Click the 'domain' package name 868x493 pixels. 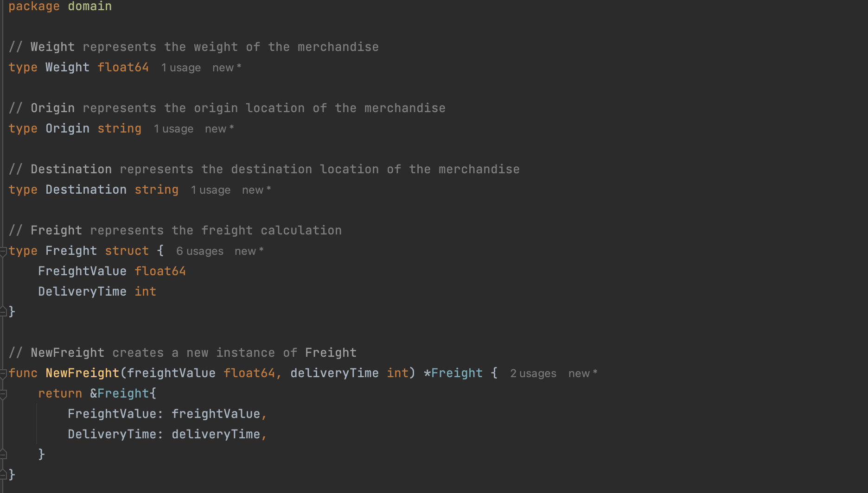click(x=89, y=6)
